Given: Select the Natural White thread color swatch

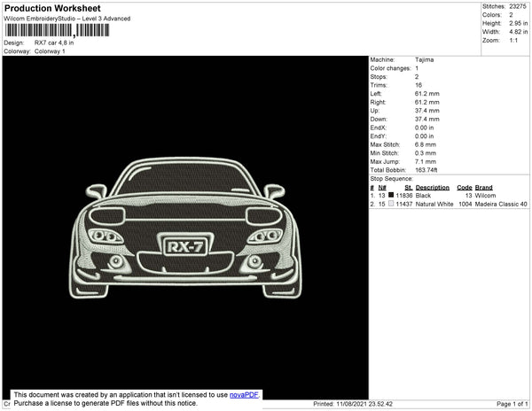Looking at the screenshot, I should (x=391, y=204).
